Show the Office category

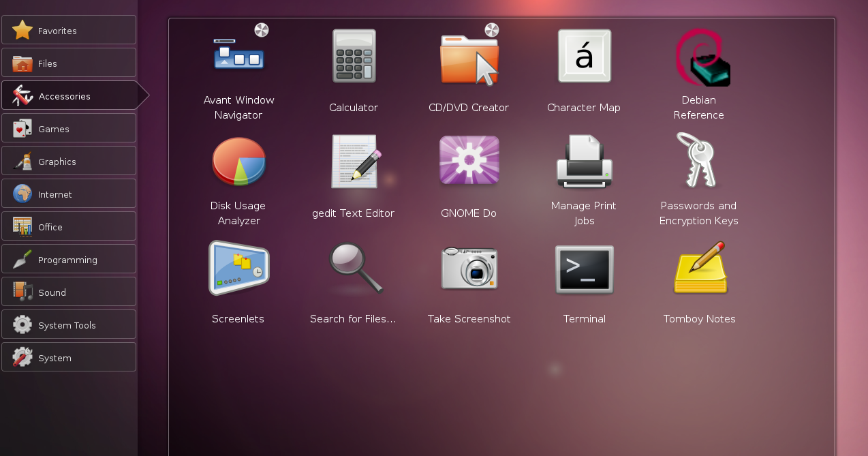[x=69, y=226]
